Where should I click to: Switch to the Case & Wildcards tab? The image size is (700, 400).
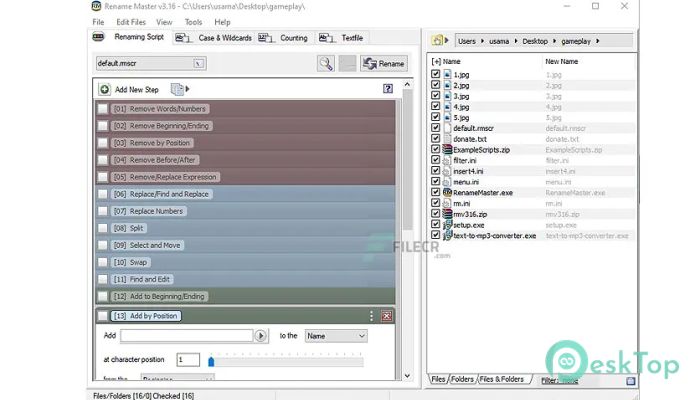click(x=214, y=38)
